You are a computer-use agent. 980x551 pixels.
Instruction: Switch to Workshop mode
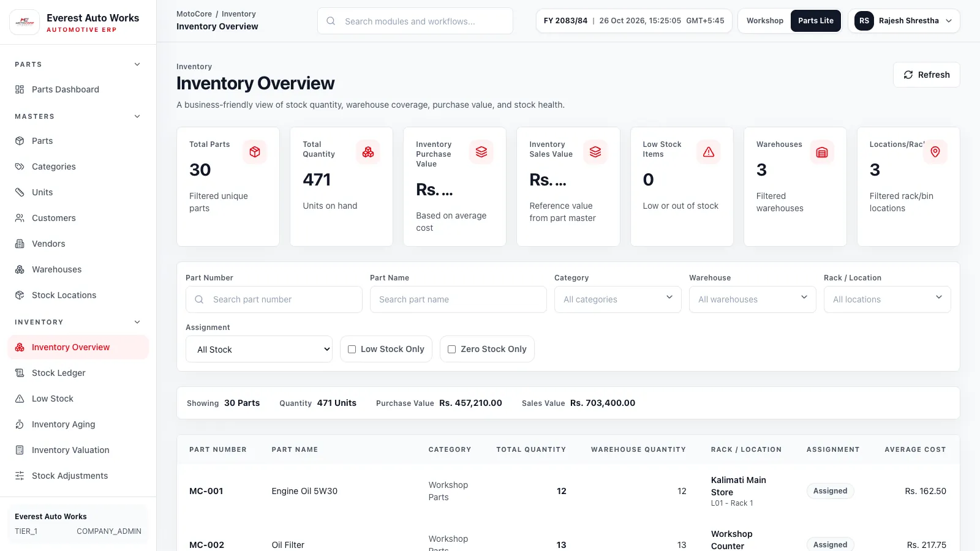click(x=765, y=21)
